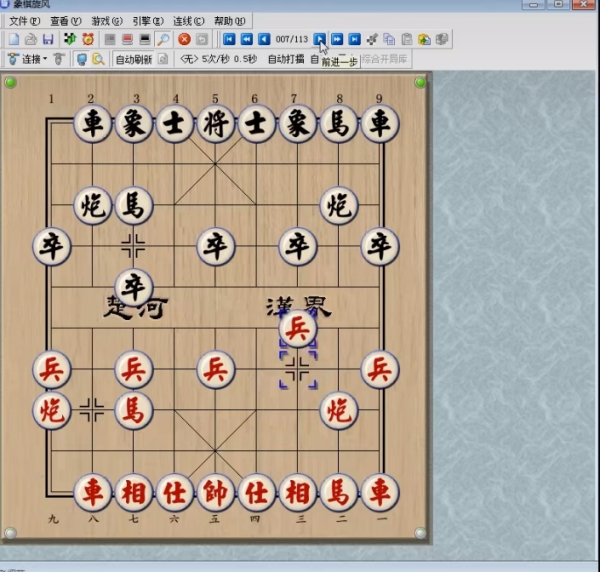Jump to the last move

point(354,39)
